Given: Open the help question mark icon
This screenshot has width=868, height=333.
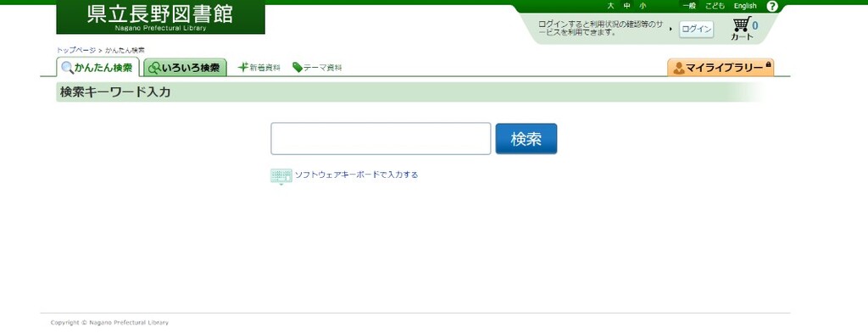Looking at the screenshot, I should 772,6.
